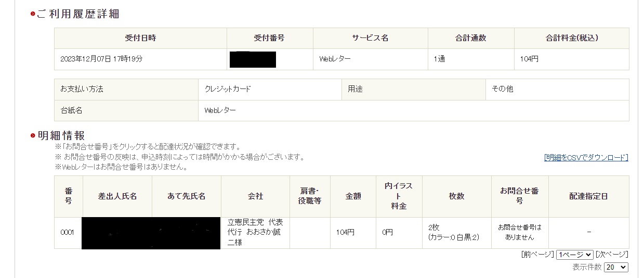Click the お問合せ番号 column header
Image resolution: width=644 pixels, height=278 pixels.
(x=519, y=196)
